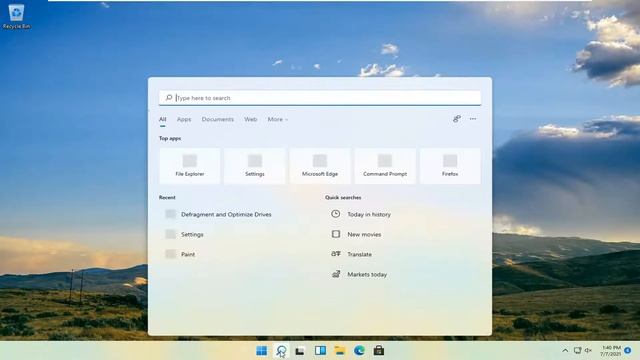Screen dimensions: 640x360
Task: Expand the More filter dropdown
Action: (x=278, y=119)
